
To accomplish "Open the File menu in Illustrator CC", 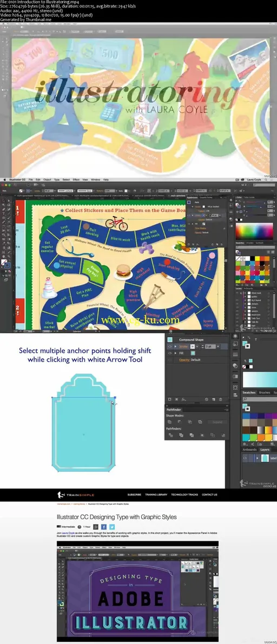I will [x=31, y=179].
